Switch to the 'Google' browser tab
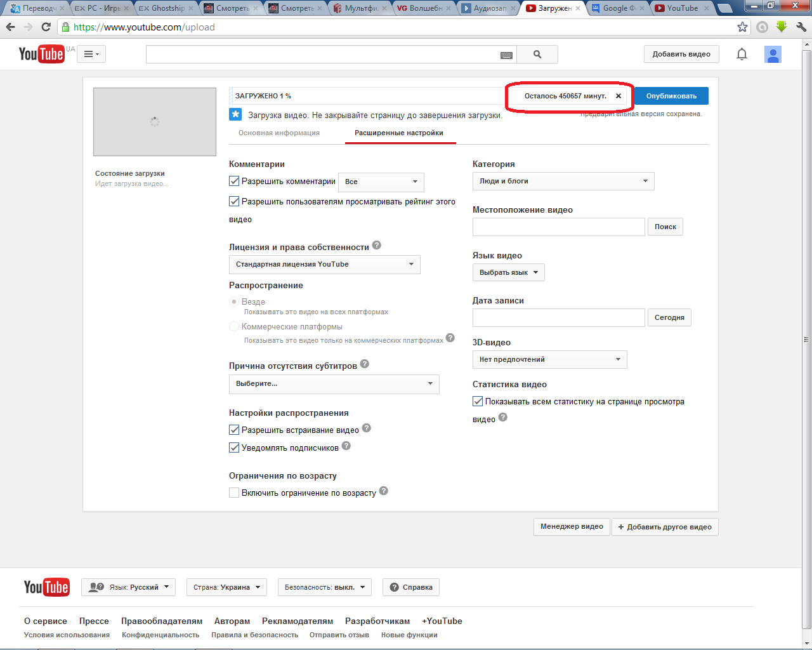This screenshot has height=650, width=812. [x=617, y=8]
